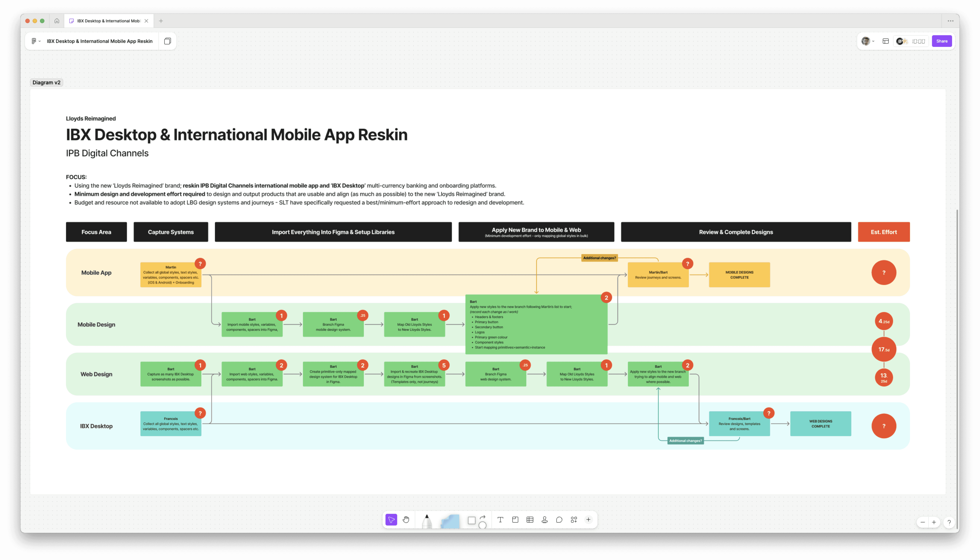Pick the blue sticky note
The height and width of the screenshot is (560, 980).
tap(450, 521)
